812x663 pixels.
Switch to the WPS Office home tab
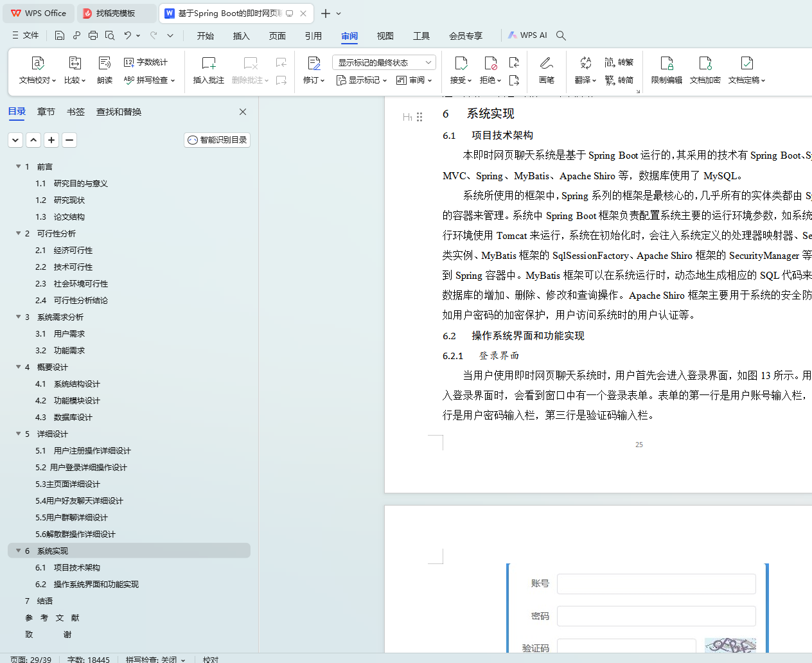tap(39, 13)
